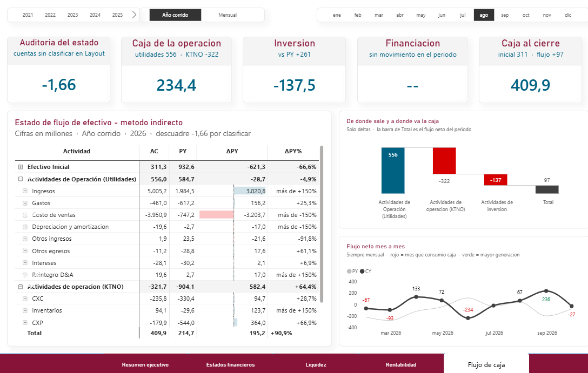Expand the Inventarios row

pyautogui.click(x=25, y=310)
